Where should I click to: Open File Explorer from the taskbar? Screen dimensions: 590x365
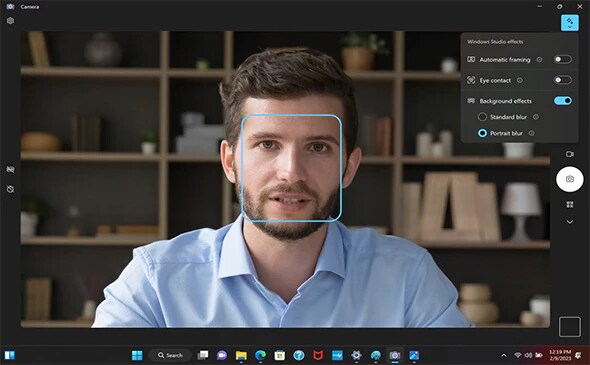tap(241, 355)
